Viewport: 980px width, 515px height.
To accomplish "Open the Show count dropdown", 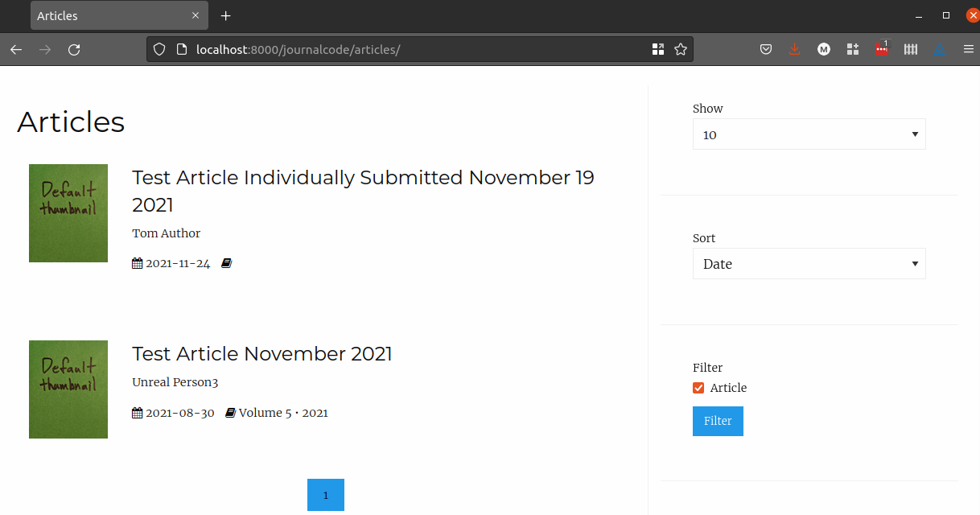I will (x=809, y=134).
